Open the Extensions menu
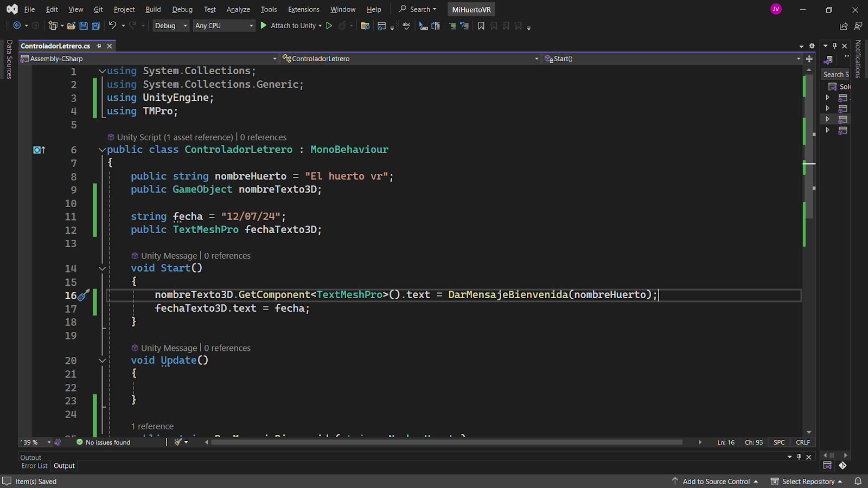 tap(303, 9)
